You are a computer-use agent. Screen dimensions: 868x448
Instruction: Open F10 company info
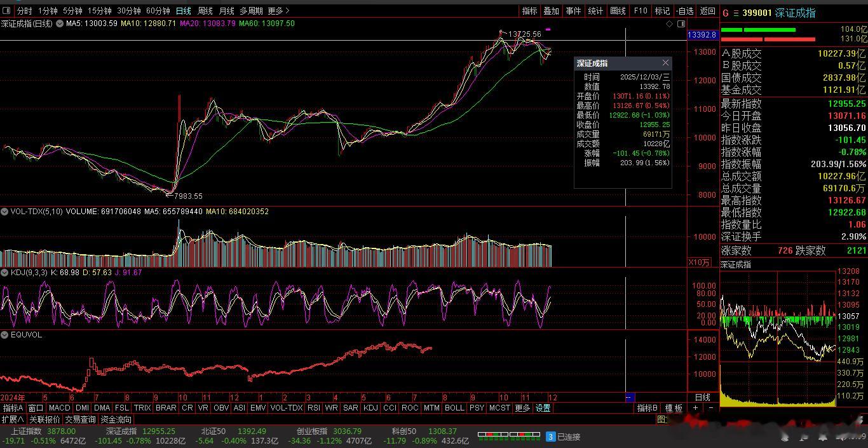click(641, 11)
